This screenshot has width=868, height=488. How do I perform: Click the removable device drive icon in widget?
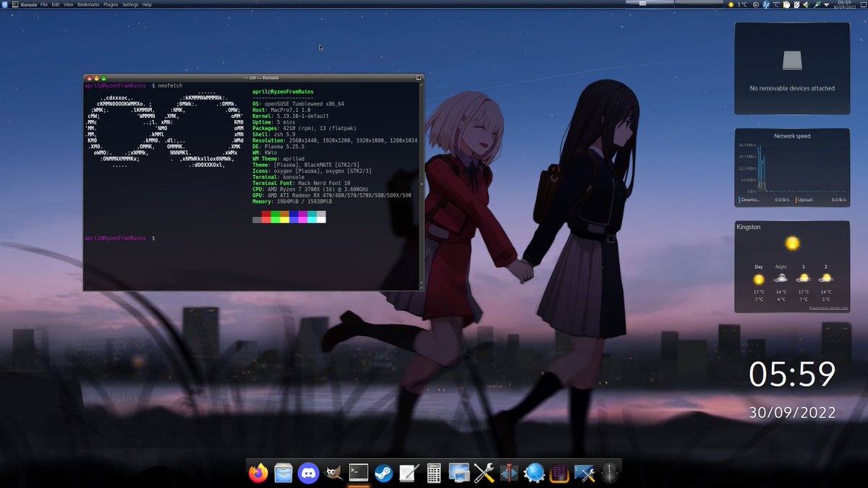792,59
